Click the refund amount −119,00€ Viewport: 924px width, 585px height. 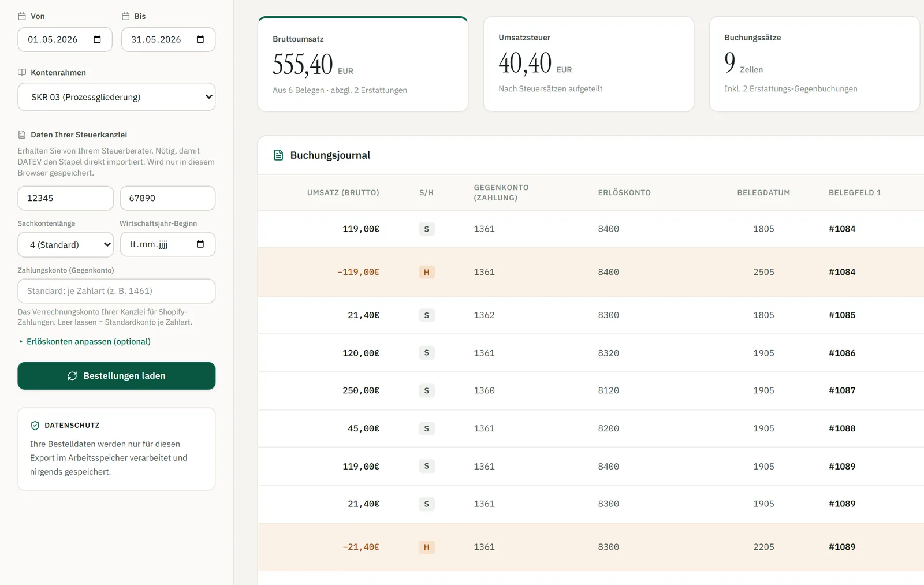pyautogui.click(x=358, y=272)
